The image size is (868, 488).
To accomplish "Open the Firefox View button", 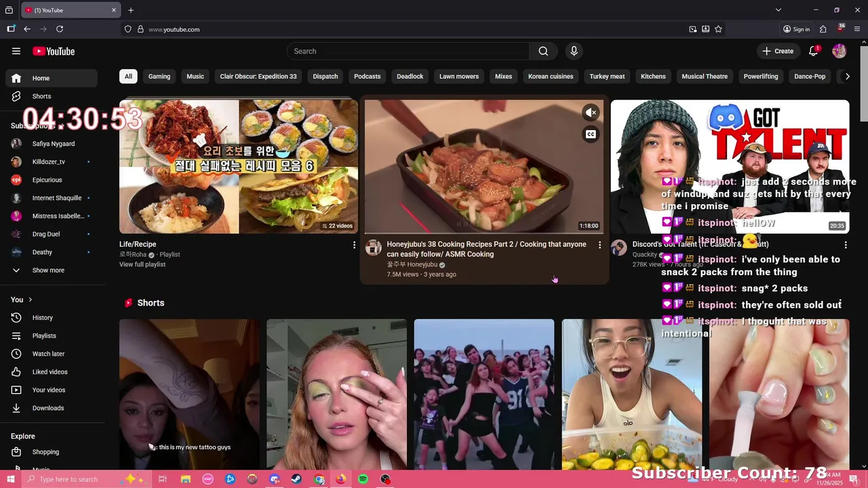I will (9, 10).
